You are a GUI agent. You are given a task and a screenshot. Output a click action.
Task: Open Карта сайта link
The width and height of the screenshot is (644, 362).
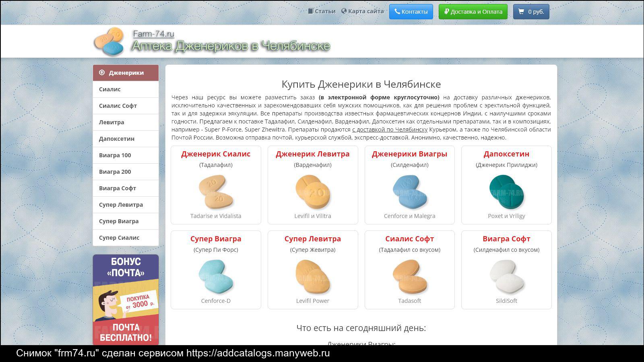coord(363,11)
